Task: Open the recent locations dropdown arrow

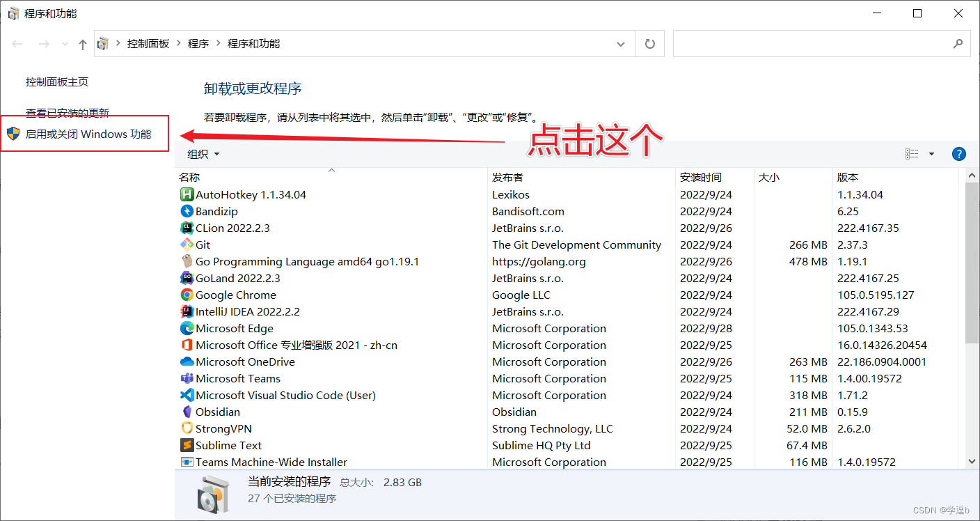Action: (65, 44)
